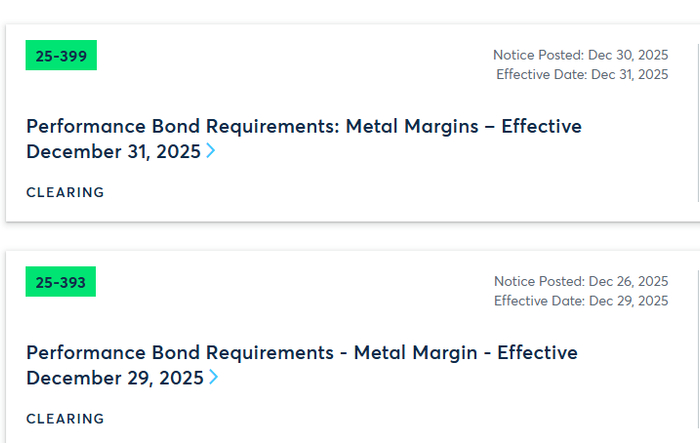The height and width of the screenshot is (443, 700).
Task: Select the CLEARING tag under notice 25-393
Action: 65,419
